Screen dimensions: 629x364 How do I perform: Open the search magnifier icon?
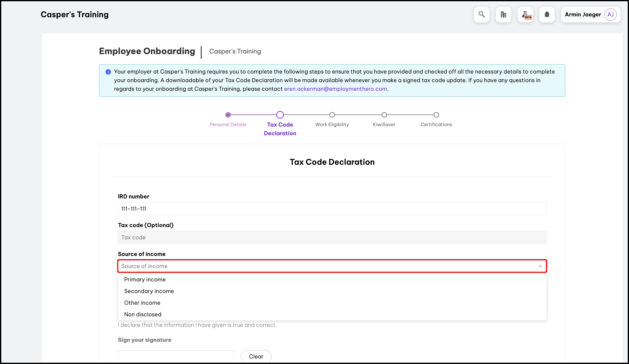click(x=482, y=14)
